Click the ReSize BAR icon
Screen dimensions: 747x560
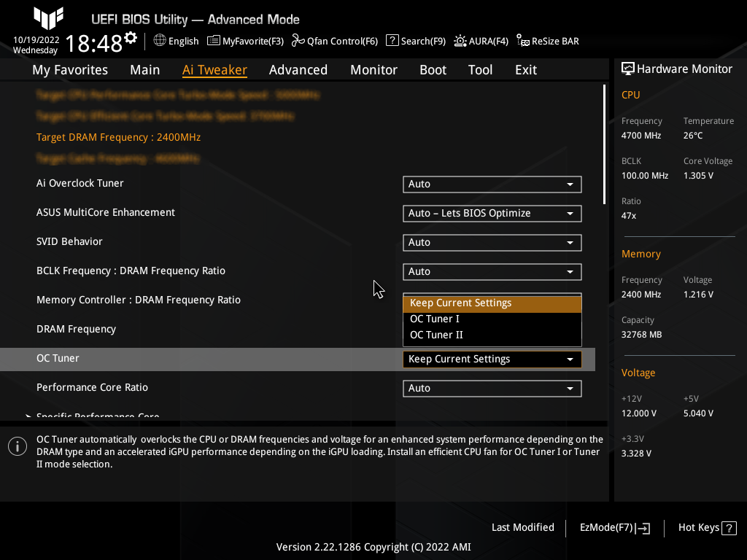(522, 42)
